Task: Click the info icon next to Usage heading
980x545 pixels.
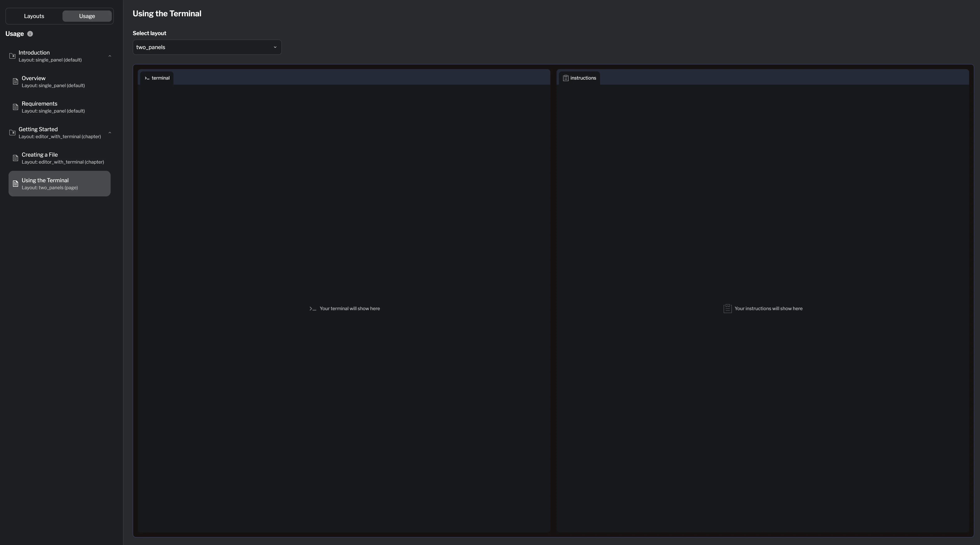Action: [30, 34]
